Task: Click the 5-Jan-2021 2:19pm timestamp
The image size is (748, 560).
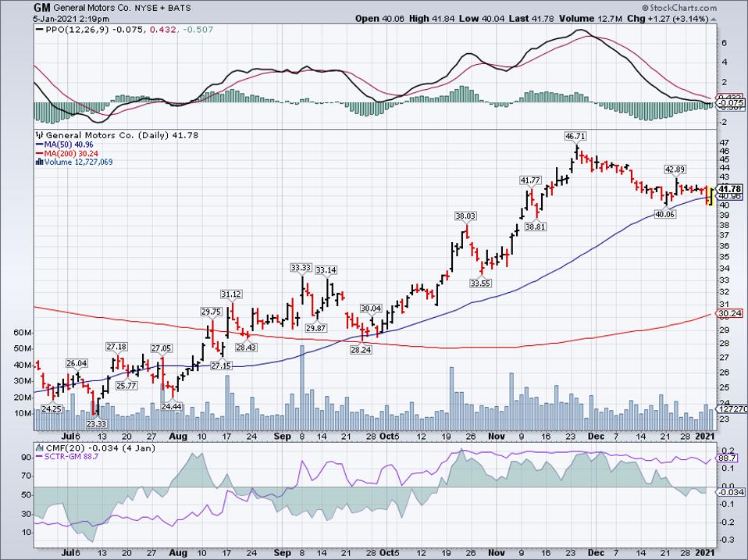Action: click(72, 19)
